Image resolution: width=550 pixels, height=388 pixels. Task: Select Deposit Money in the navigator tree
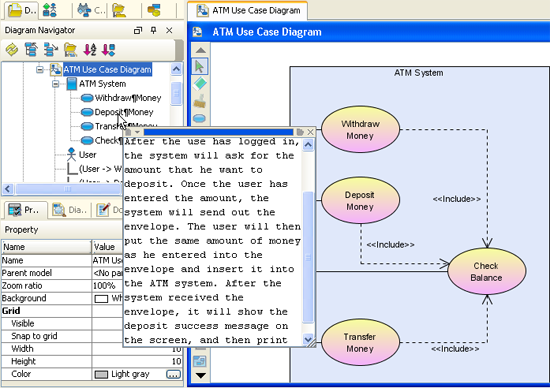(x=124, y=112)
